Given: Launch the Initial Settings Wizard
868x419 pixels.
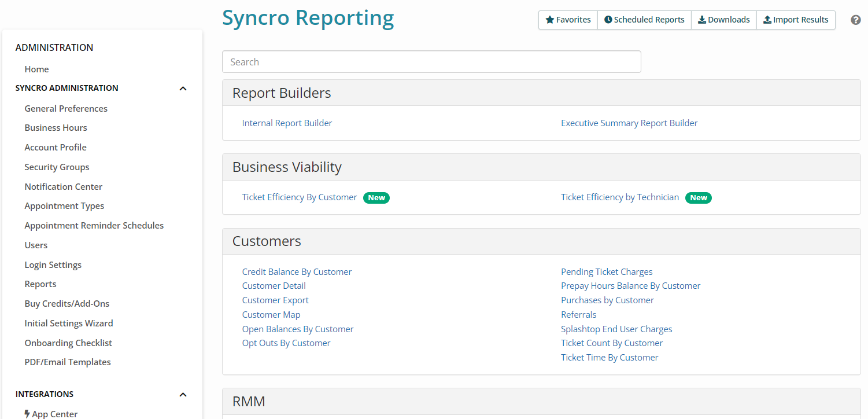Looking at the screenshot, I should click(x=69, y=323).
